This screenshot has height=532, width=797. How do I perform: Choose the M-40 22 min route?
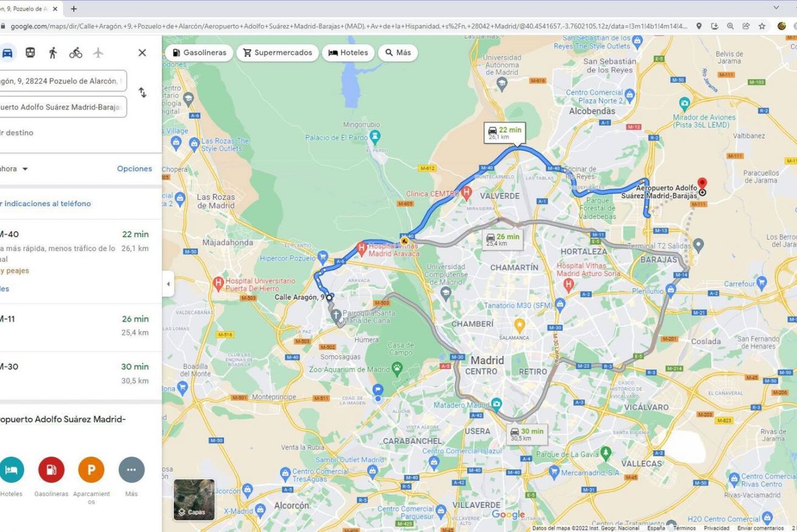[81, 261]
